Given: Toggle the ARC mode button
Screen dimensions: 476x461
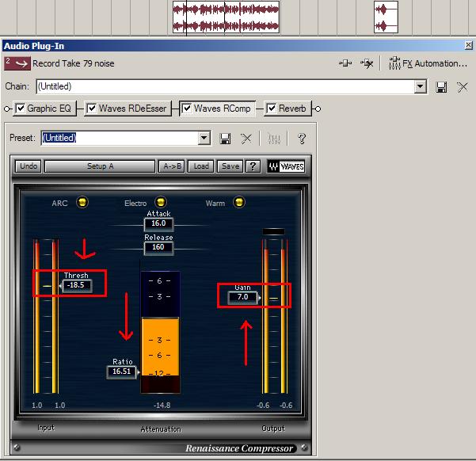Looking at the screenshot, I should [x=82, y=202].
